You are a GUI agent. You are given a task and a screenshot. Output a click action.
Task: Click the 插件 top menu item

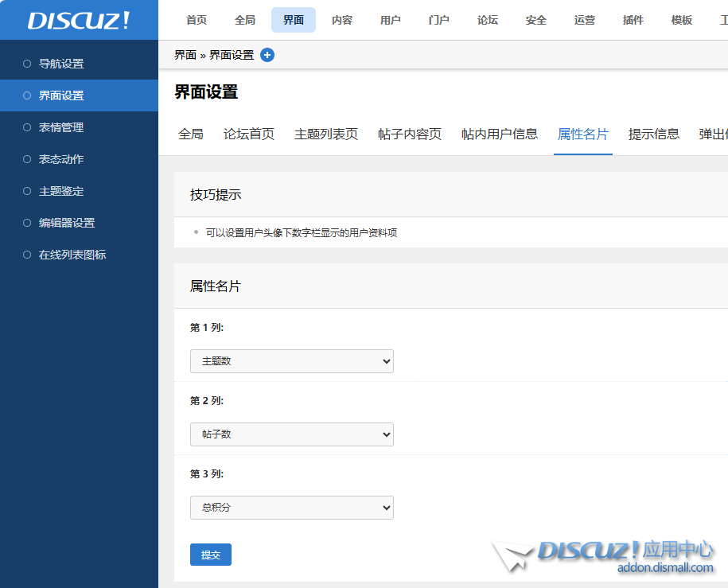click(633, 20)
